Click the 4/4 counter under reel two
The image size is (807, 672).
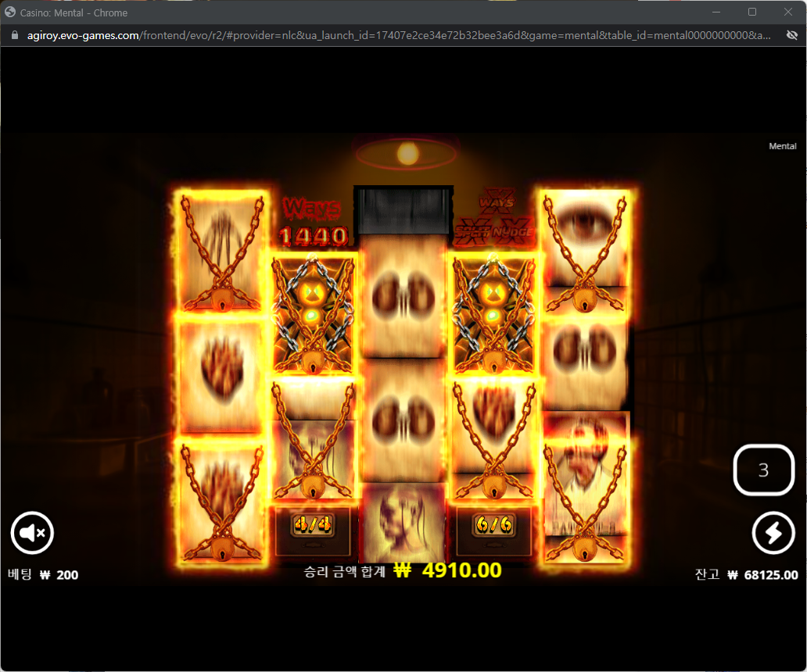pyautogui.click(x=313, y=525)
